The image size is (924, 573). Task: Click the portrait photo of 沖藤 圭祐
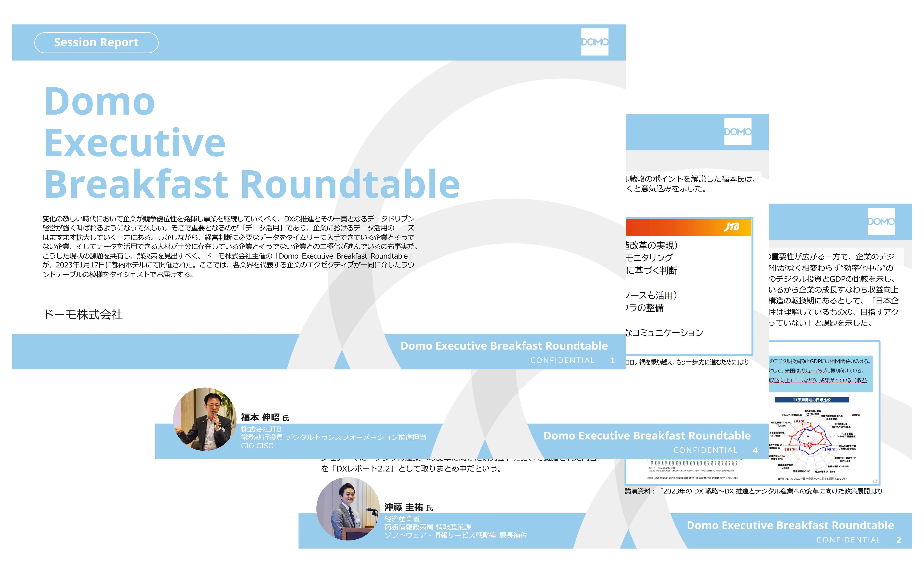348,509
